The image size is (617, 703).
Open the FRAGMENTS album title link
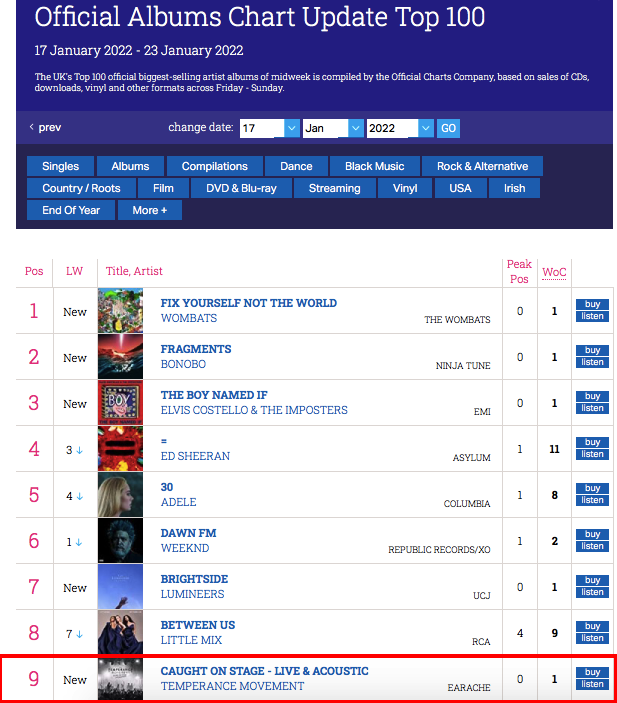[196, 349]
